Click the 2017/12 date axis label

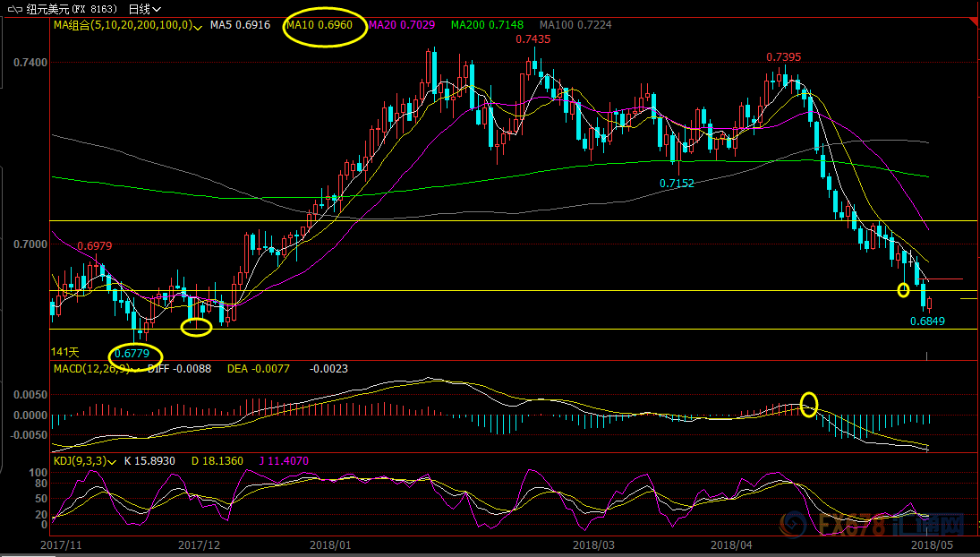199,545
